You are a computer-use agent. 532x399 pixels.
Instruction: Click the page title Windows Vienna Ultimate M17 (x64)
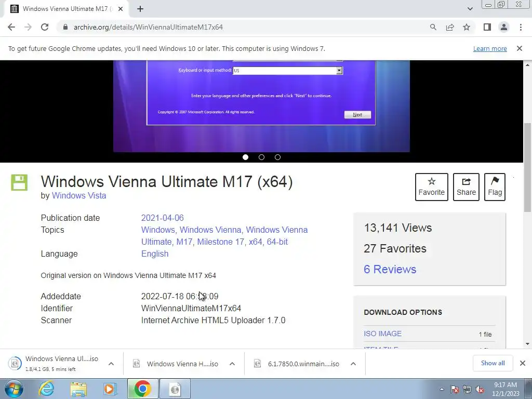(x=167, y=181)
